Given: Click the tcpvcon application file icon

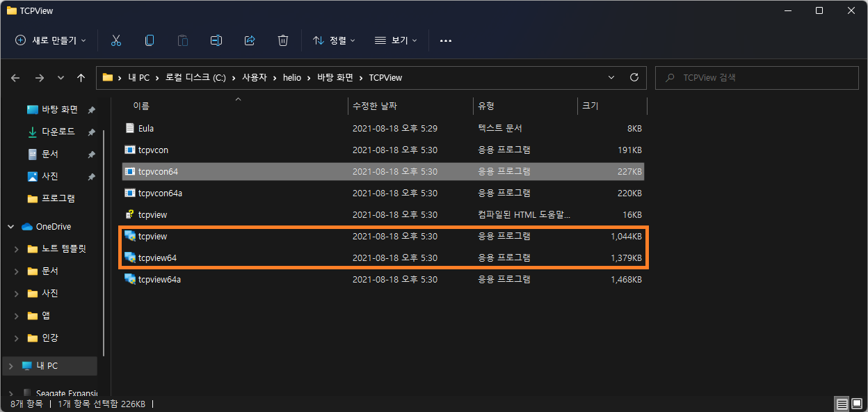Looking at the screenshot, I should (129, 150).
